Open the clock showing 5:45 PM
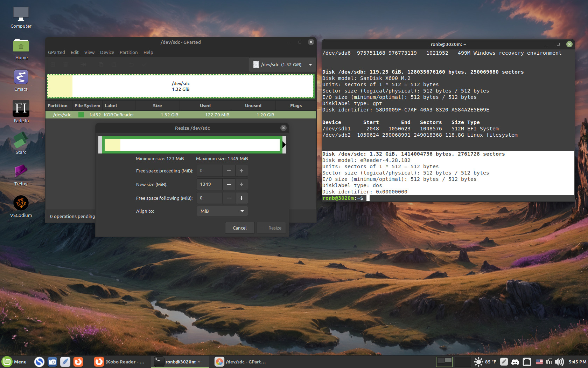This screenshot has height=368, width=588. tap(577, 362)
